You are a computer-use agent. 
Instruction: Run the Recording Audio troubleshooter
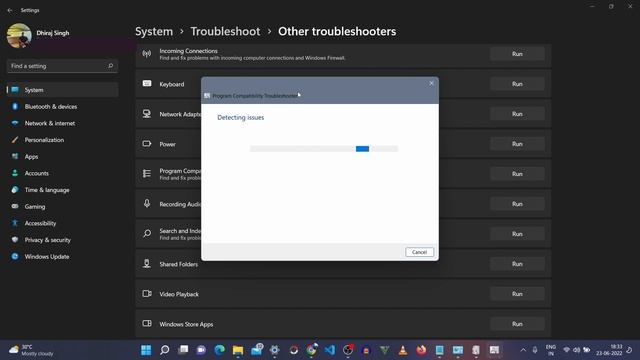tap(517, 204)
